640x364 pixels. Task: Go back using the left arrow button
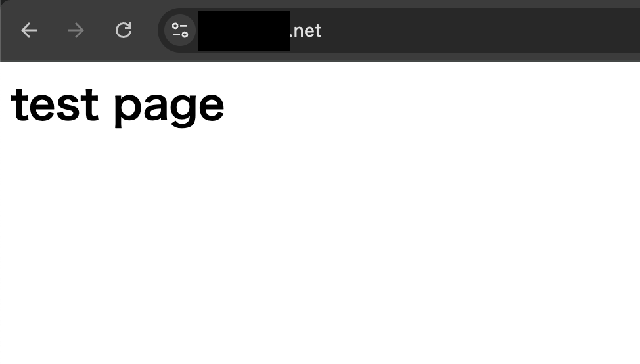point(29,30)
